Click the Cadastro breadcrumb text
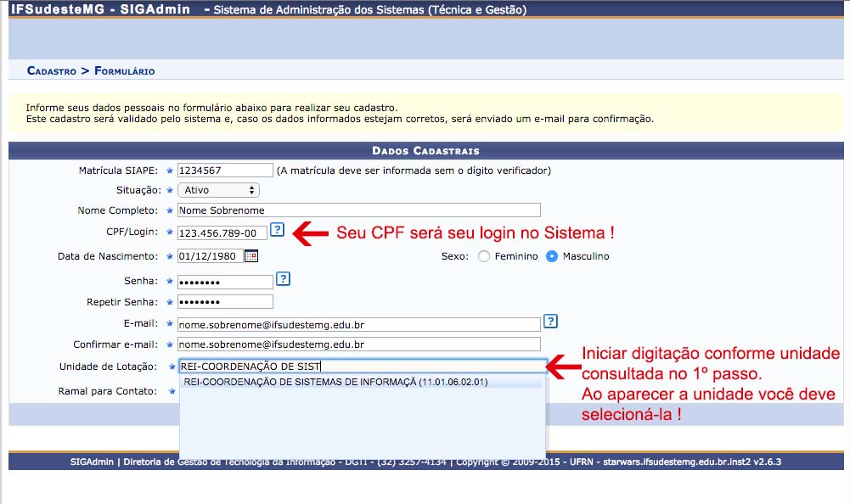 point(52,71)
